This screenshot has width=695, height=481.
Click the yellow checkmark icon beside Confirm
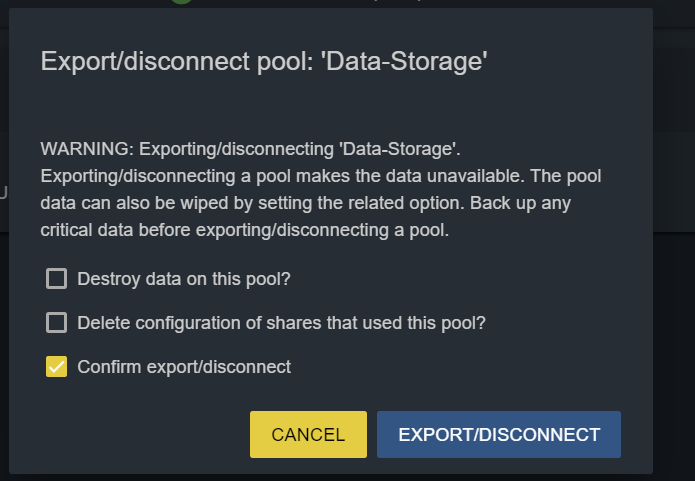(x=57, y=367)
